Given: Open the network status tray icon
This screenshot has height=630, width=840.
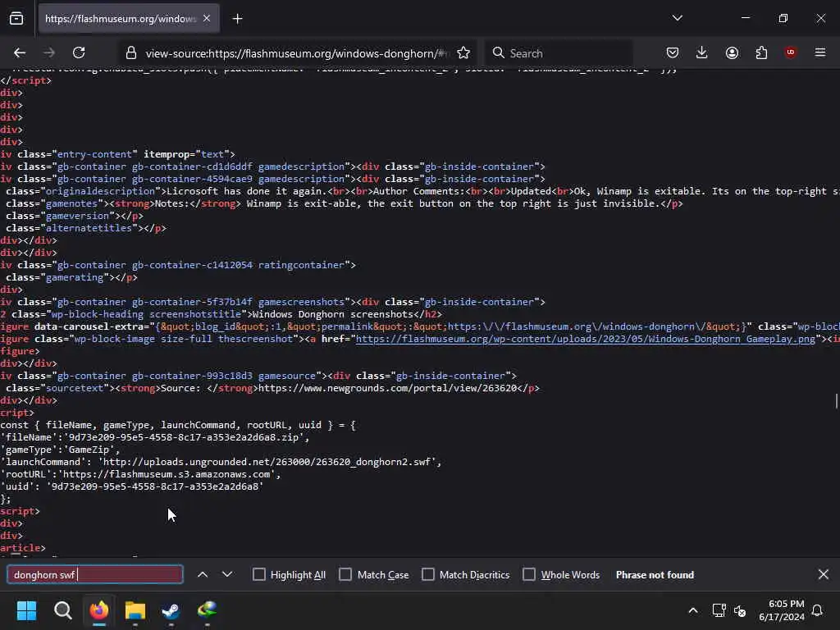Looking at the screenshot, I should [x=719, y=610].
